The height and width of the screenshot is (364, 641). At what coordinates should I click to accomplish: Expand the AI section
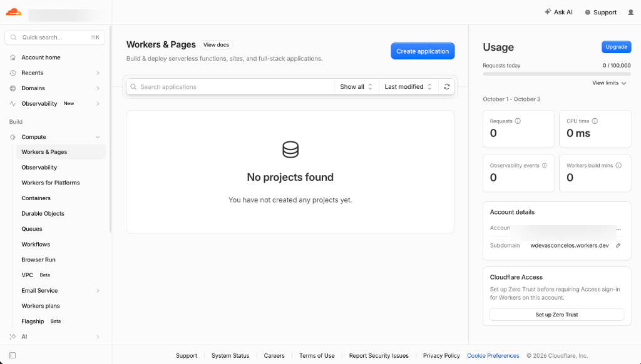pos(98,337)
